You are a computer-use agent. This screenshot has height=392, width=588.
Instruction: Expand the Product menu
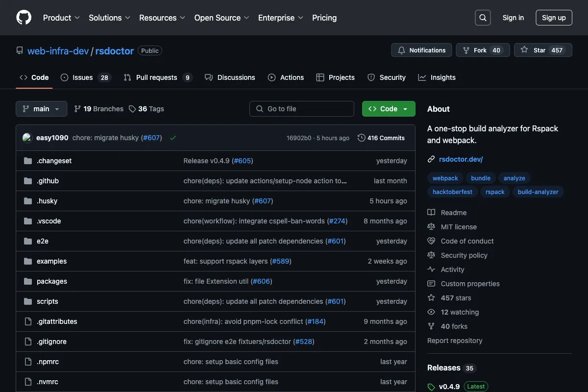click(x=61, y=18)
